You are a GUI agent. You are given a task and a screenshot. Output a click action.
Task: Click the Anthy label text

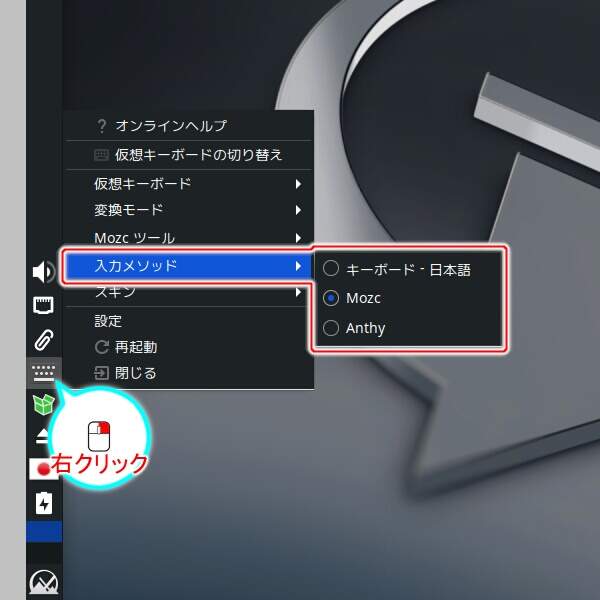point(365,329)
